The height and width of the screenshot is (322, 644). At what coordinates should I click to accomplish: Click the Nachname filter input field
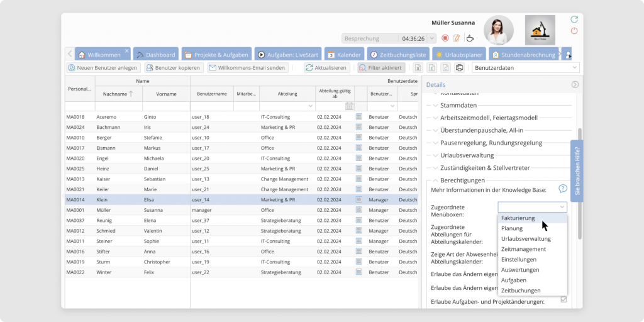tap(118, 106)
